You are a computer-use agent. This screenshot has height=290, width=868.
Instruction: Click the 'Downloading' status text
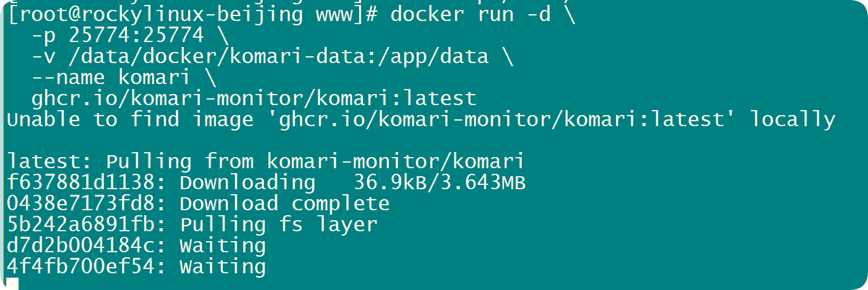tap(248, 183)
